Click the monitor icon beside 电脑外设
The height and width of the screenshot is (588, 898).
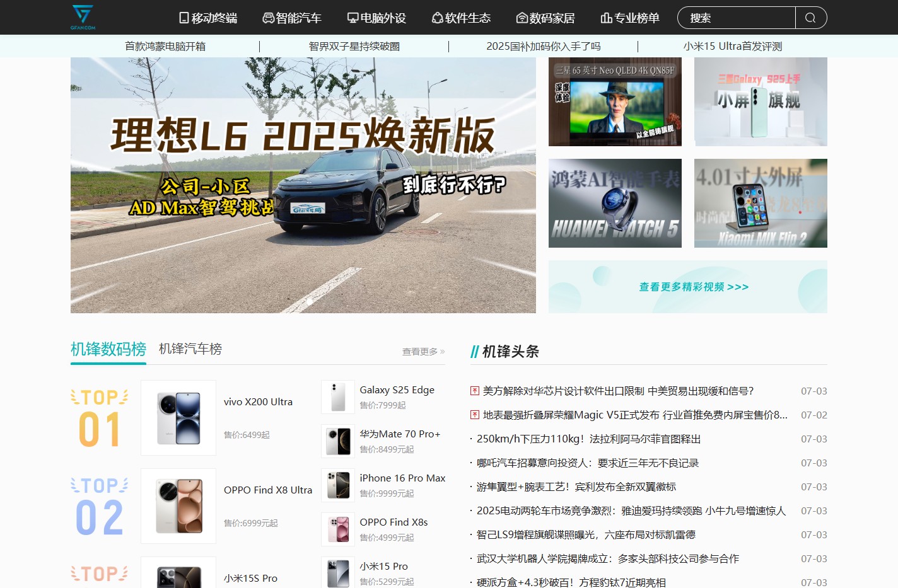click(x=353, y=18)
